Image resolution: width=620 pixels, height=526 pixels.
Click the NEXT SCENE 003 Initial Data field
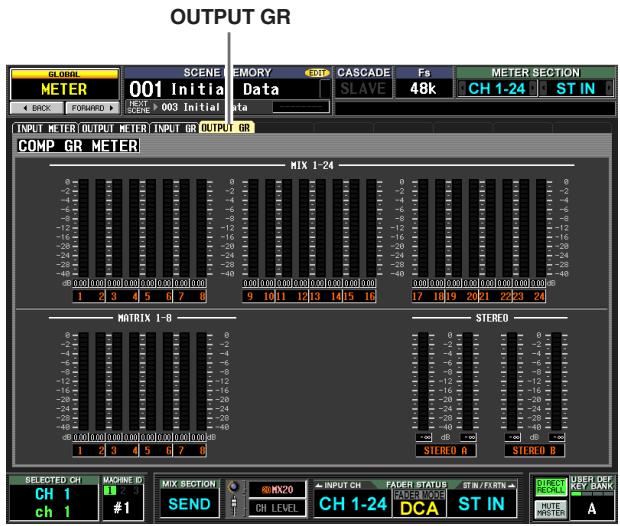click(204, 107)
